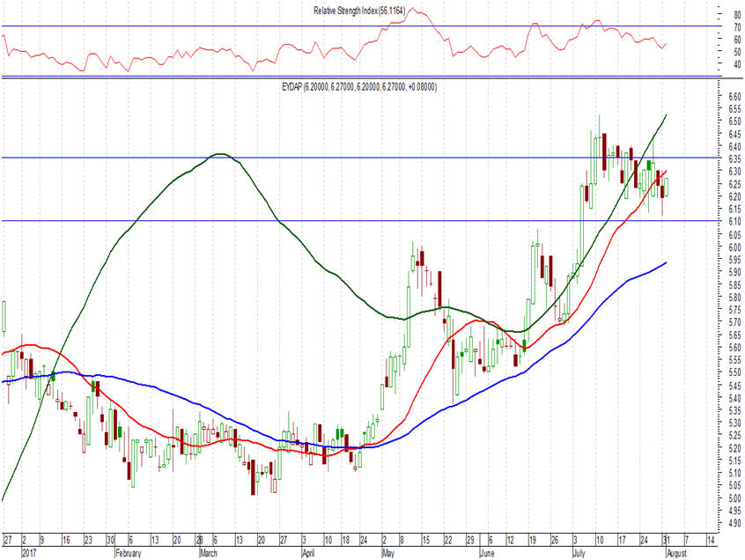745x560 pixels.
Task: Click the 6.55 price axis label
Action: coord(735,109)
